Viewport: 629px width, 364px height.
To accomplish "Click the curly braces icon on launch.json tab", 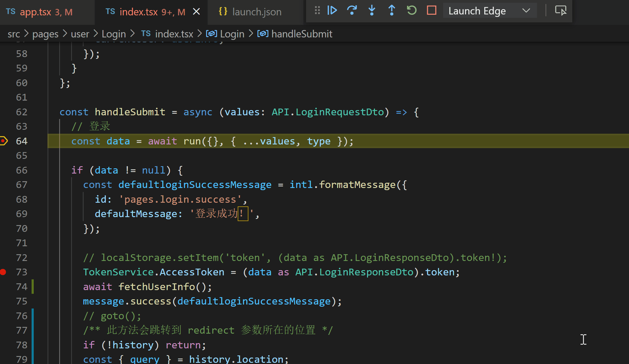I will [x=223, y=11].
